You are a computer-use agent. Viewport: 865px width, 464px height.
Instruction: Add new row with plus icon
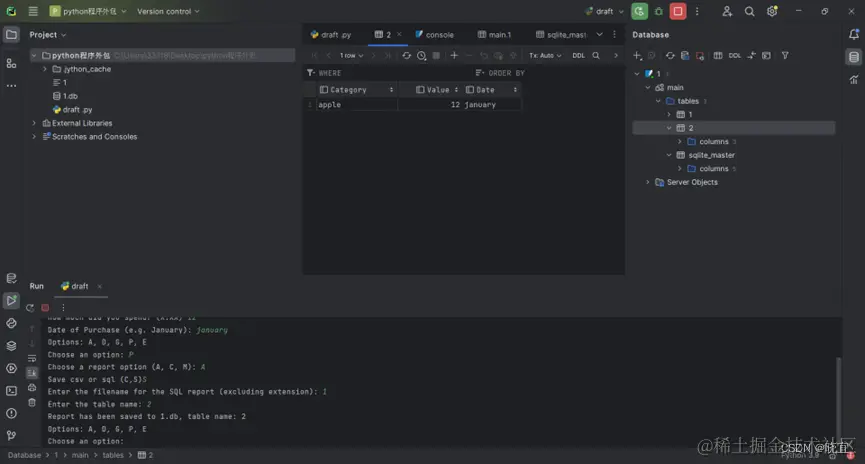click(454, 55)
